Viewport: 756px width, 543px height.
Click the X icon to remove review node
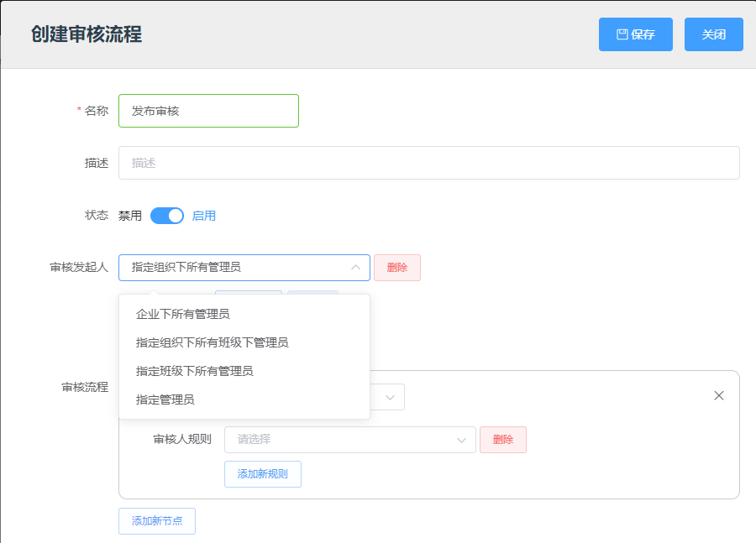719,394
